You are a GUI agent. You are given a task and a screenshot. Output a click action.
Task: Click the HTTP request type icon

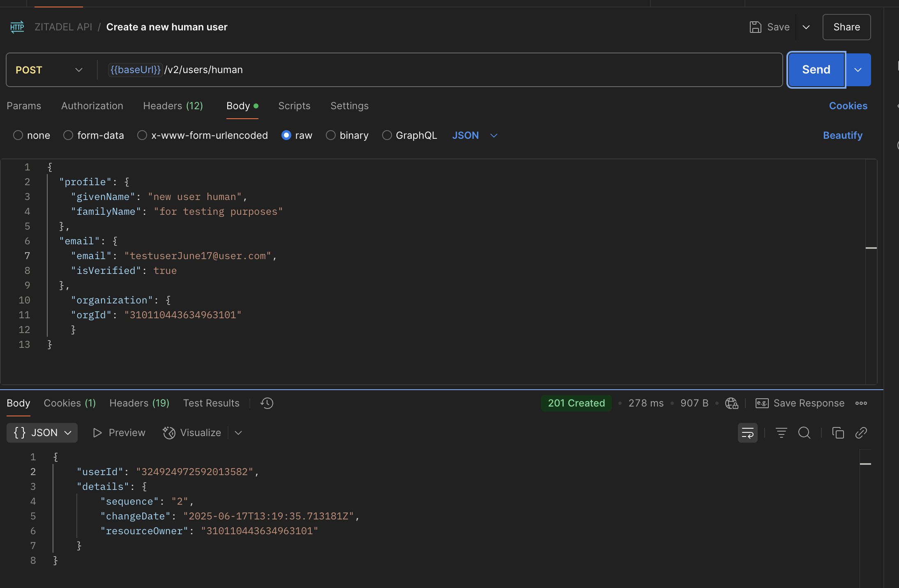17,27
